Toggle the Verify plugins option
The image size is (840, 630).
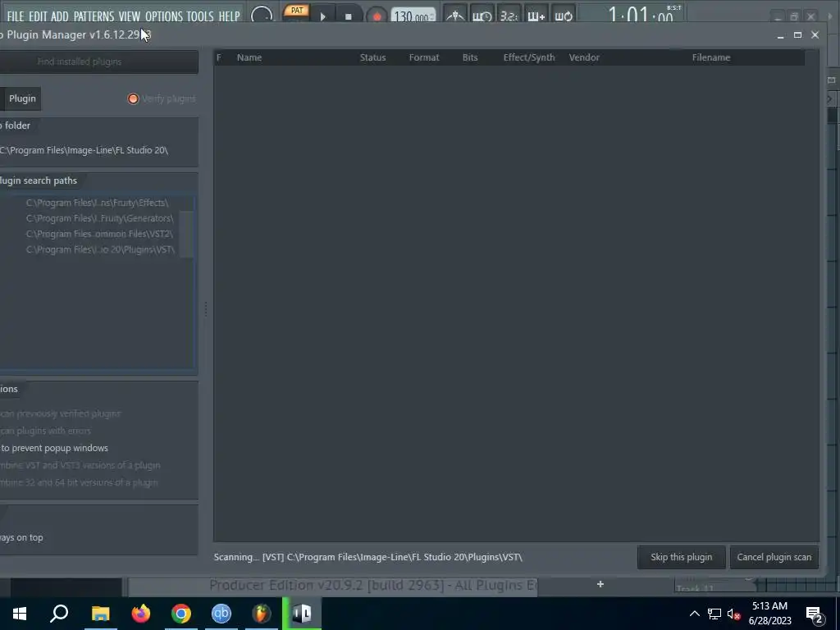pos(162,98)
